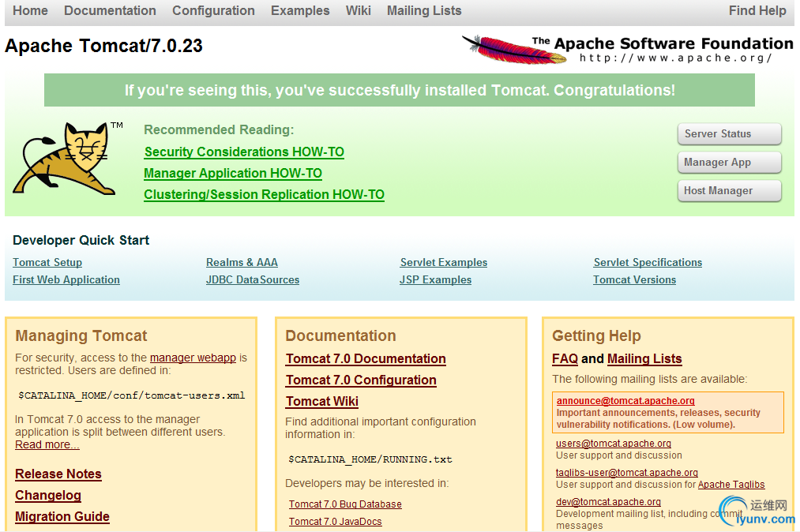Open the Tomcat Versions link
This screenshot has width=800, height=532.
[x=634, y=279]
